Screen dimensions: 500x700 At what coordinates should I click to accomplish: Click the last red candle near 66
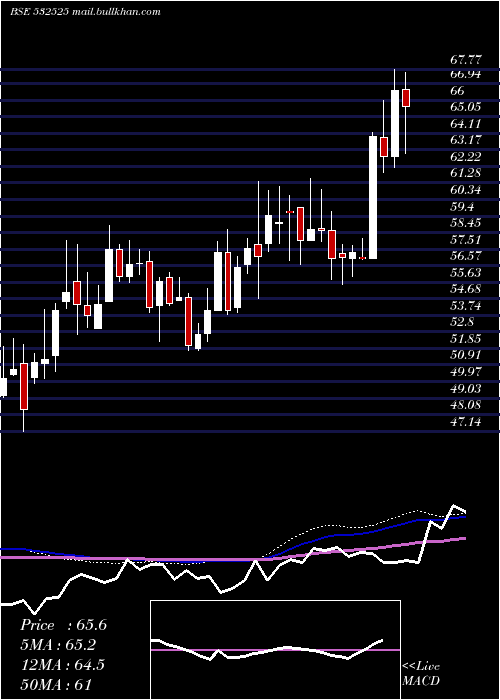406,98
